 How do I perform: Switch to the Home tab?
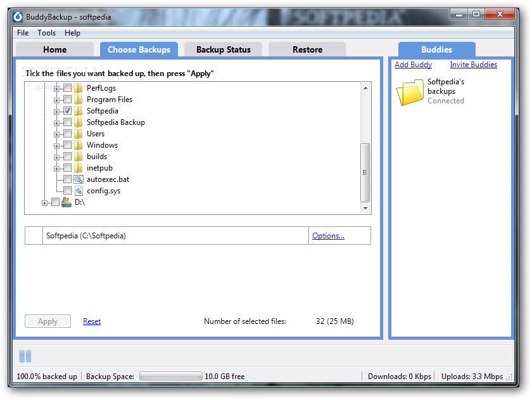54,49
